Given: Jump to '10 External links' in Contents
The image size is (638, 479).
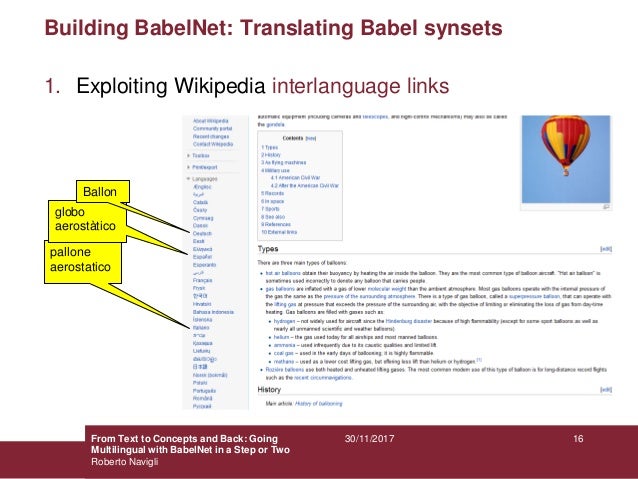Looking at the screenshot, I should 279,232.
